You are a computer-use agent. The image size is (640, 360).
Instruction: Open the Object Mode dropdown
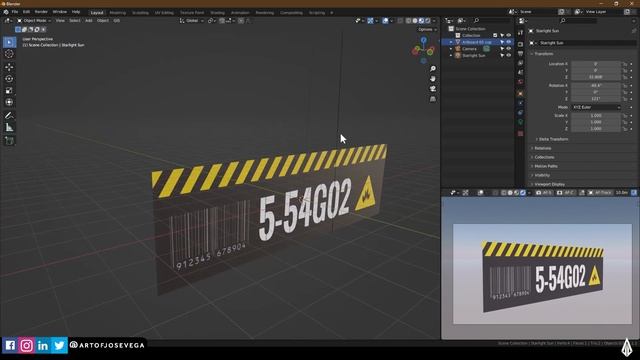[33, 20]
